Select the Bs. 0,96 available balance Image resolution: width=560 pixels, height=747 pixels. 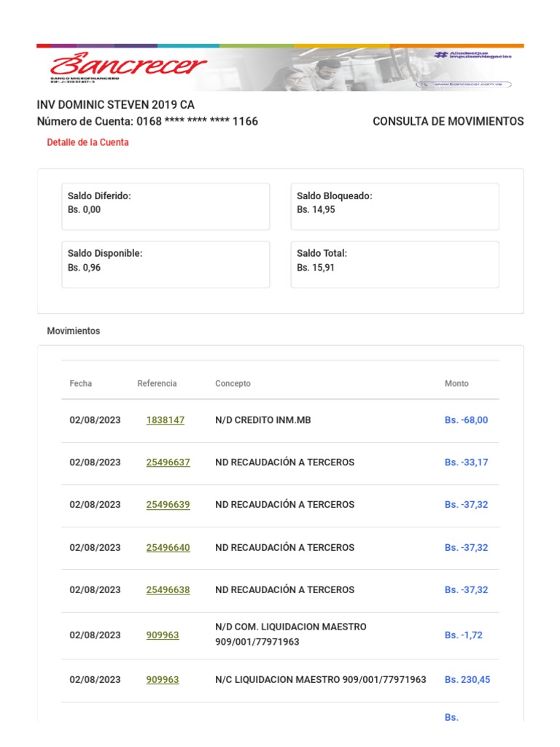click(85, 268)
